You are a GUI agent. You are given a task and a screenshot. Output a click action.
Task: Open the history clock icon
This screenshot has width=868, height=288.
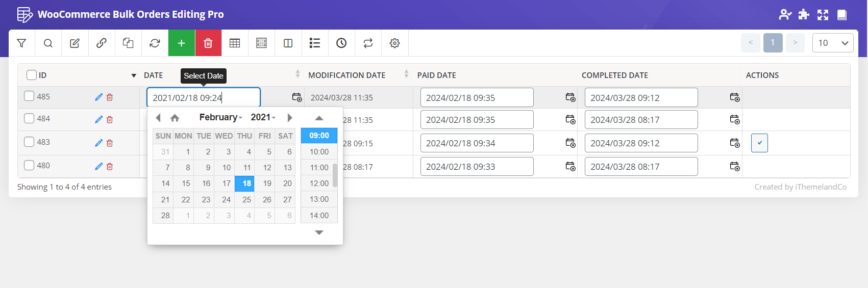click(341, 43)
